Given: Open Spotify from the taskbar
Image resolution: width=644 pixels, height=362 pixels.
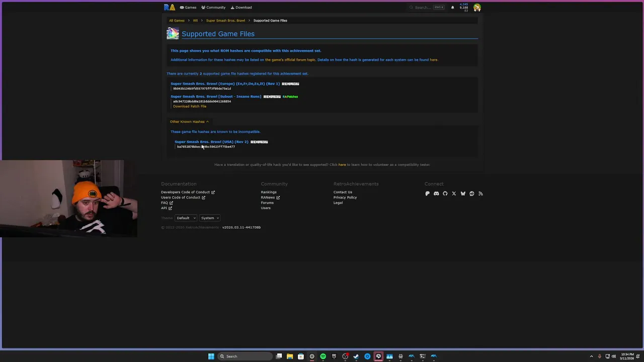Looking at the screenshot, I should pyautogui.click(x=323, y=356).
